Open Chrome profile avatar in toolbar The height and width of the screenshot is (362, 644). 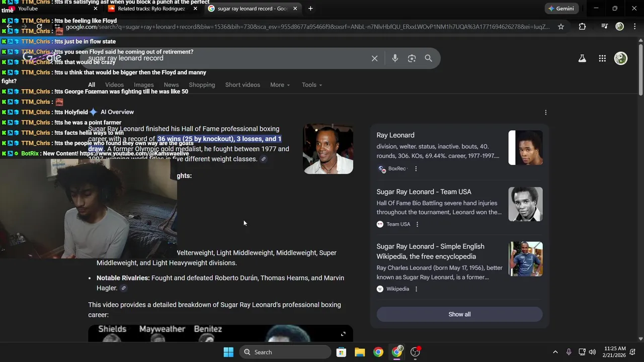pyautogui.click(x=620, y=27)
